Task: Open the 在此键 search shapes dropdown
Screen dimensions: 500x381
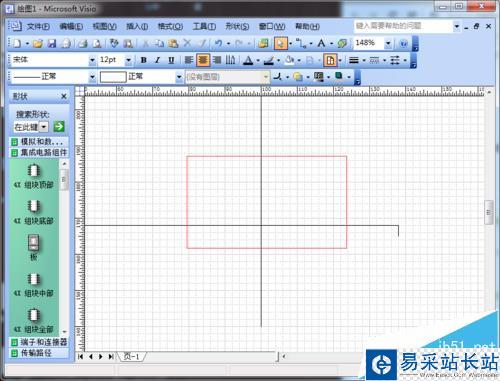Action: (x=44, y=127)
